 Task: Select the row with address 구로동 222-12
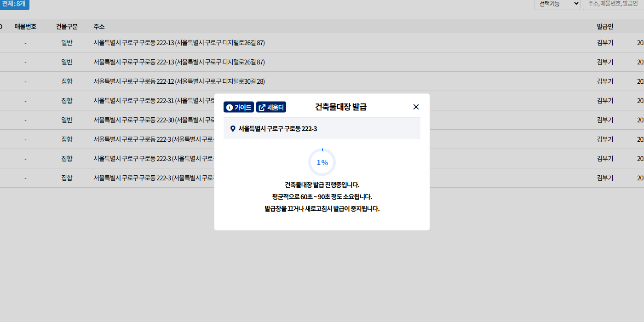coord(179,81)
